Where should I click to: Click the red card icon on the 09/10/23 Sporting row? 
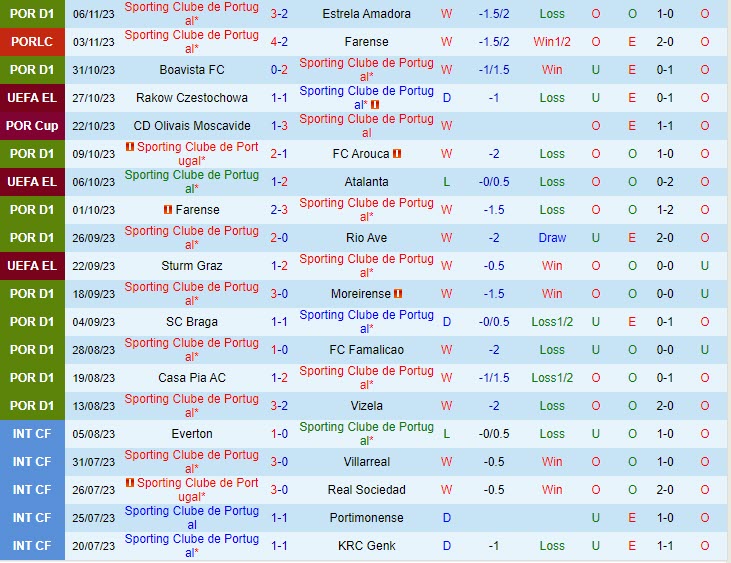(130, 147)
